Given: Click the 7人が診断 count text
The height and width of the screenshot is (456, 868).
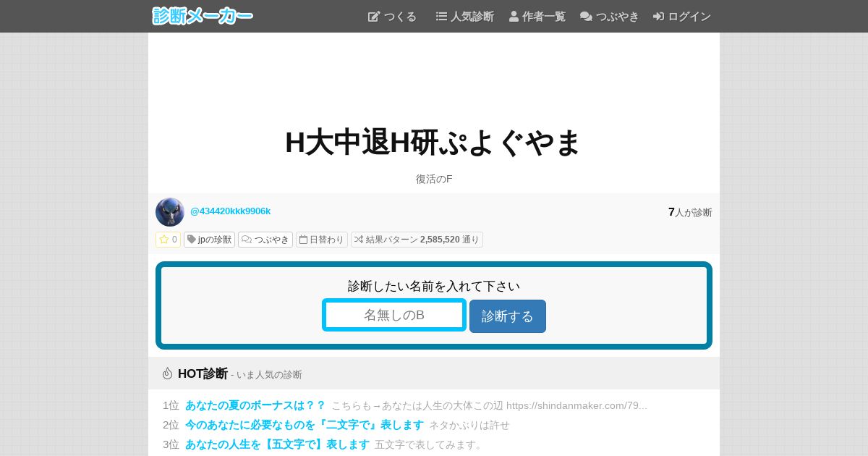Looking at the screenshot, I should [690, 212].
